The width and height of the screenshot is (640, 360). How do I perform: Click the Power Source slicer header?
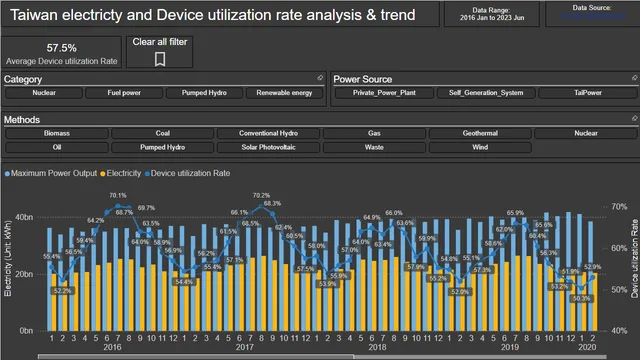click(x=362, y=79)
